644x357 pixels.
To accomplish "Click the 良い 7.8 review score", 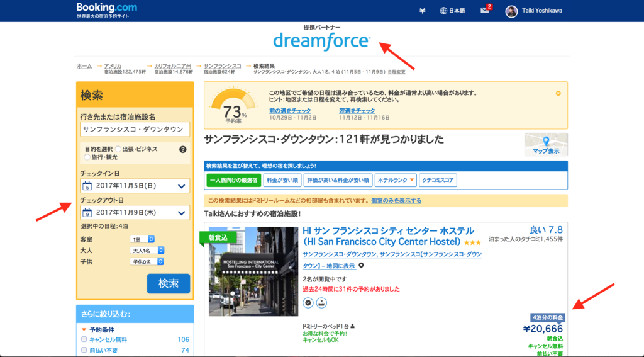I will [x=546, y=229].
